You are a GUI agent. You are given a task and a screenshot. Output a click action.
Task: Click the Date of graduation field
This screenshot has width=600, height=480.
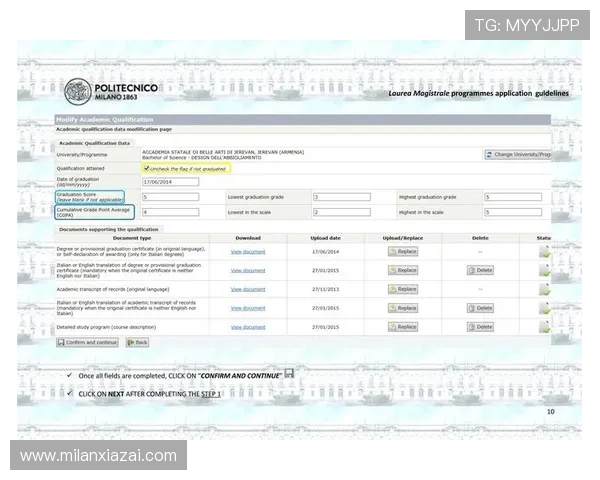170,182
